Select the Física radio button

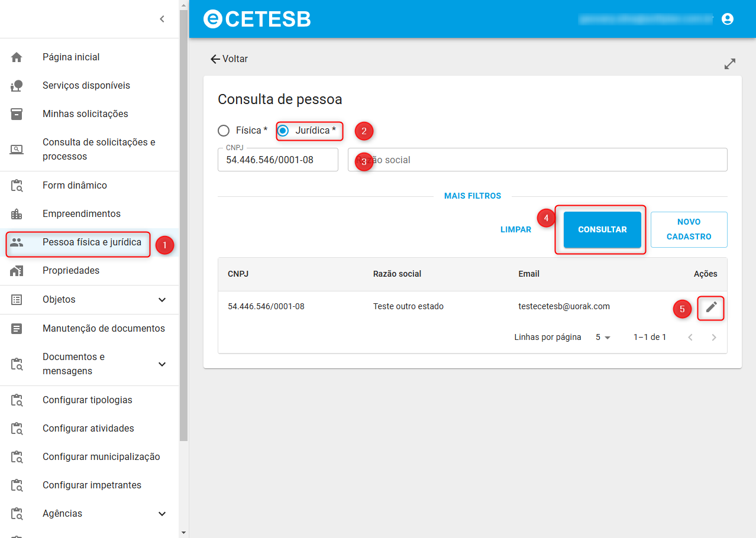tap(224, 131)
